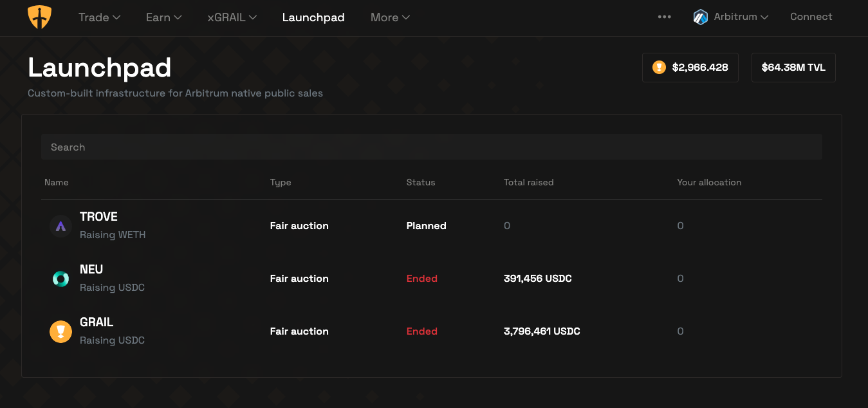The image size is (868, 408).
Task: Click the Connect wallet button
Action: [x=811, y=17]
